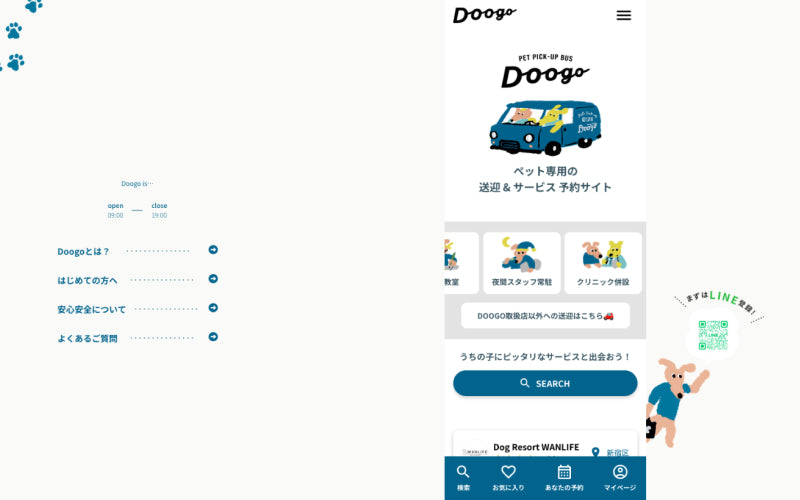This screenshot has height=500, width=800.
Task: Select the よくあるご質問 menu item
Action: (x=87, y=338)
